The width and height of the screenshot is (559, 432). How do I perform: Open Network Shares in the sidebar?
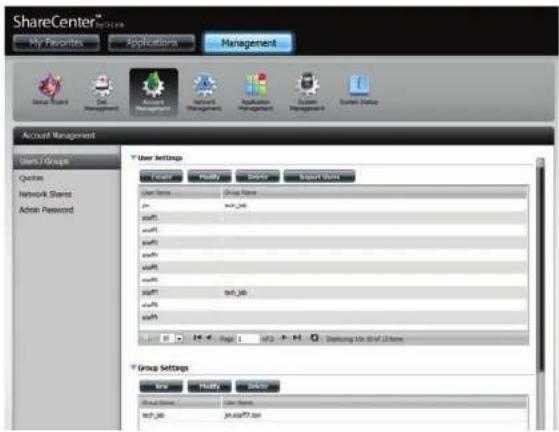pos(45,194)
